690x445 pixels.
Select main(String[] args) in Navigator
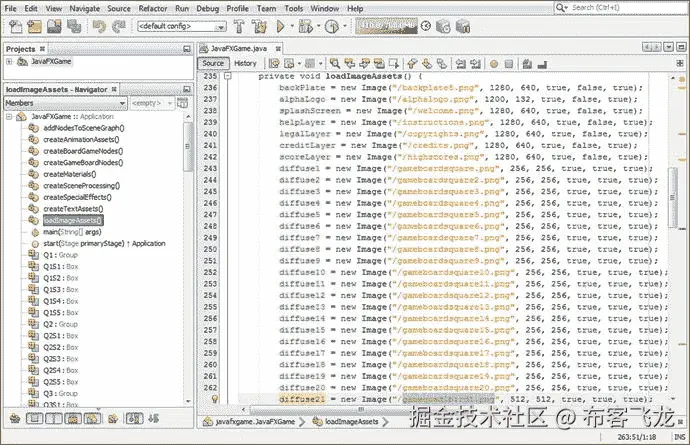click(72, 232)
